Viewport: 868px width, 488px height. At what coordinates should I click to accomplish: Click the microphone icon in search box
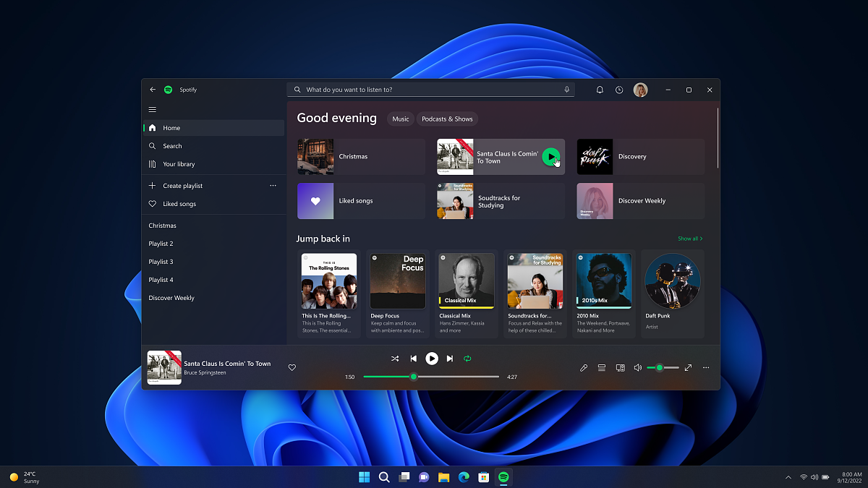pyautogui.click(x=567, y=90)
